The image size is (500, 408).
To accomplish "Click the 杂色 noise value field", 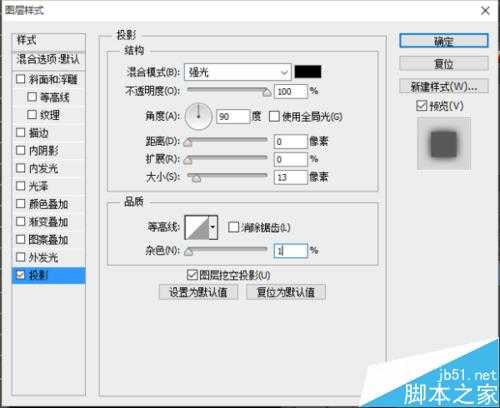I will (290, 251).
